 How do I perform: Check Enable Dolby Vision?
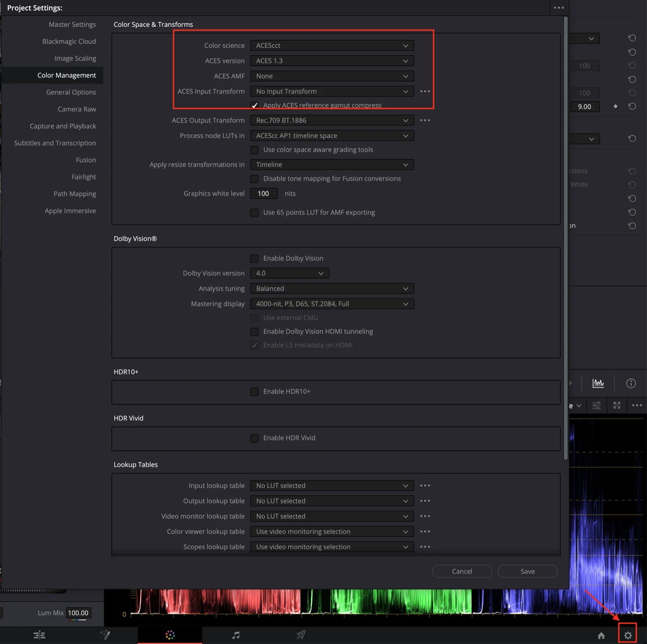pos(254,259)
